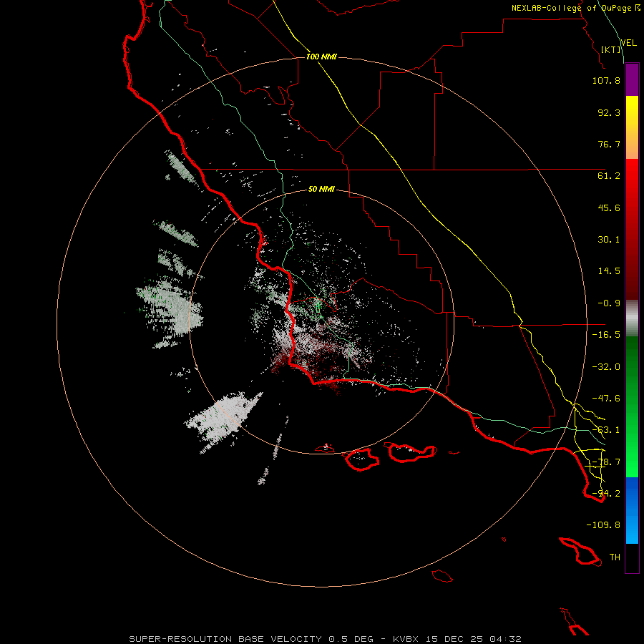644x644 pixels.
Task: Click the VEL legend title
Action: click(628, 43)
